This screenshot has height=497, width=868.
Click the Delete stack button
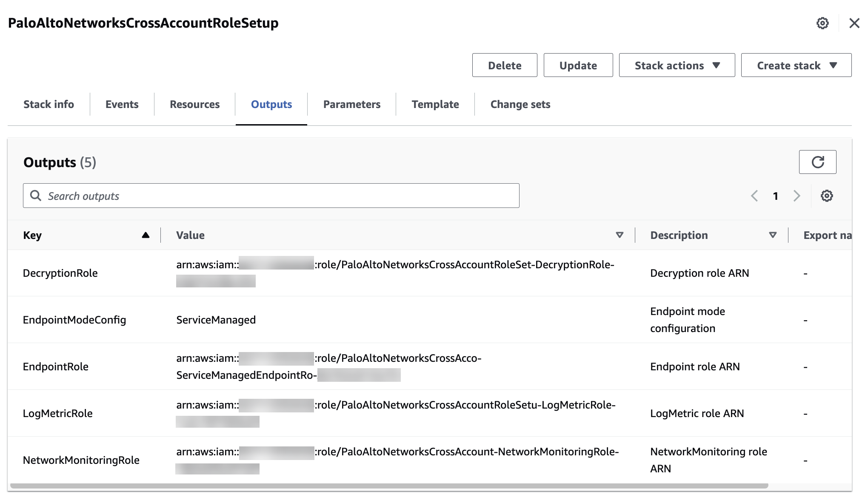point(504,65)
